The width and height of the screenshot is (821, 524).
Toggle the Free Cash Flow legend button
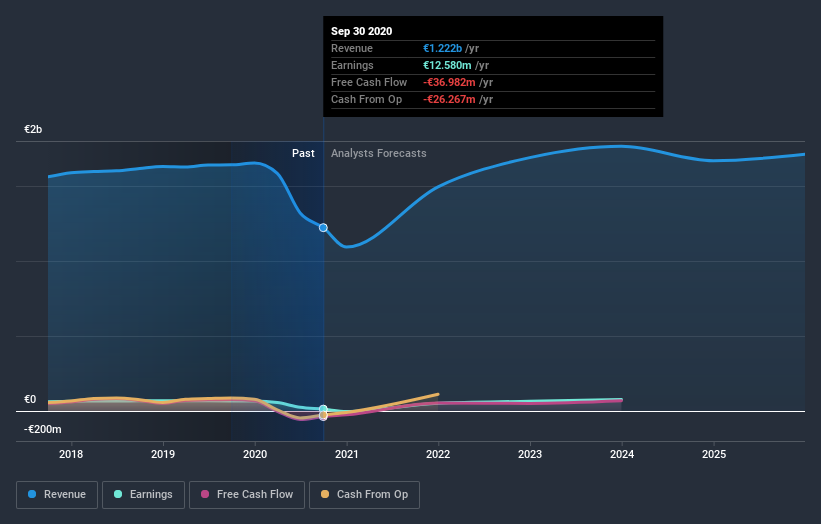(247, 495)
